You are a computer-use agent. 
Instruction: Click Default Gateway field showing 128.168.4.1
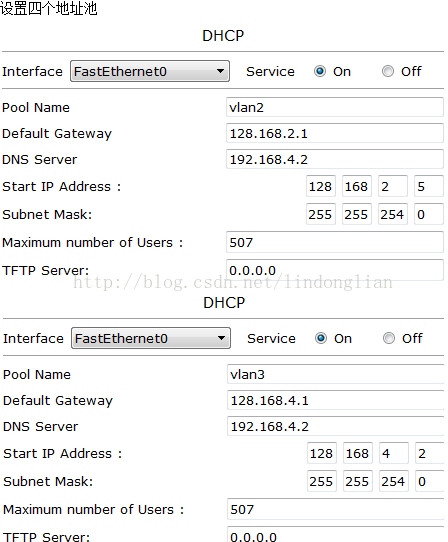tap(336, 400)
